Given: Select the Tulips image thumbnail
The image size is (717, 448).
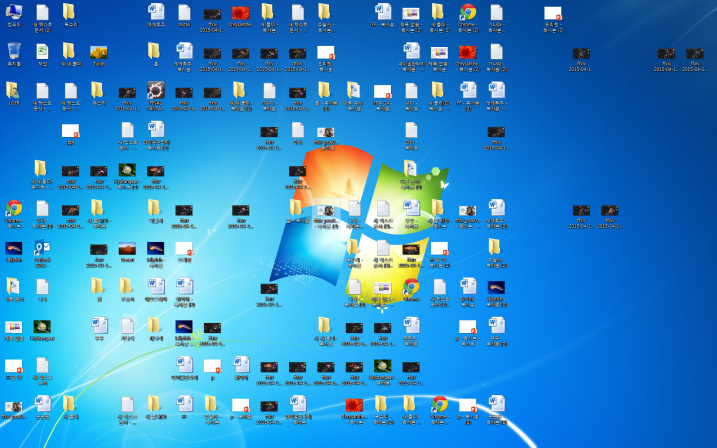Looking at the screenshot, I should point(98,52).
